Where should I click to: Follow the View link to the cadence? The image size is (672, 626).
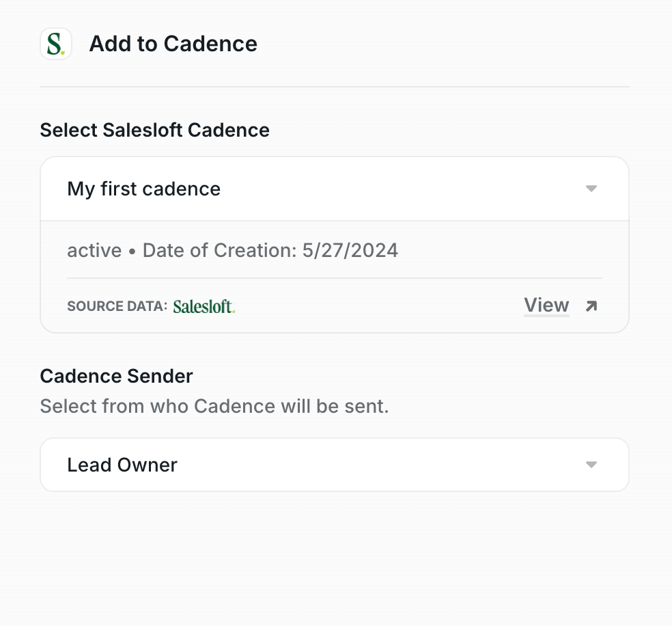546,305
